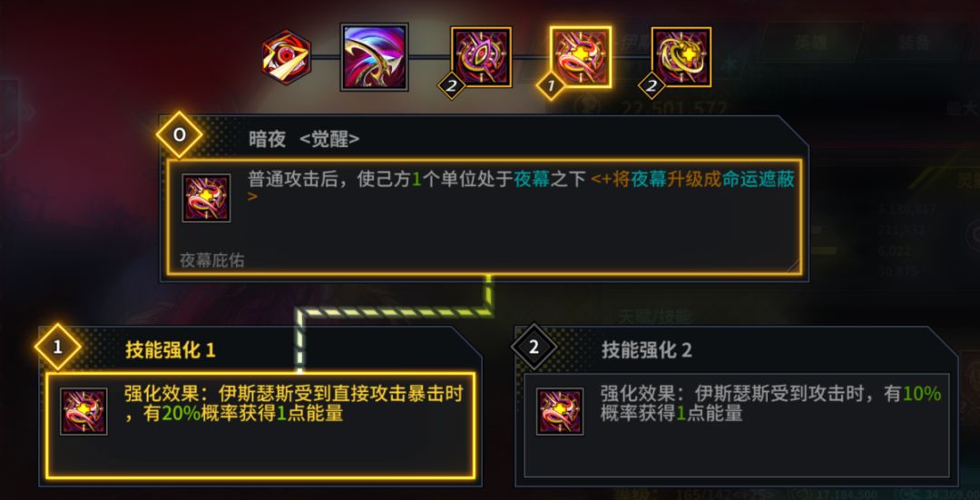Click the 夜幕 keyword link in description
Image resolution: width=980 pixels, height=500 pixels.
click(x=532, y=180)
